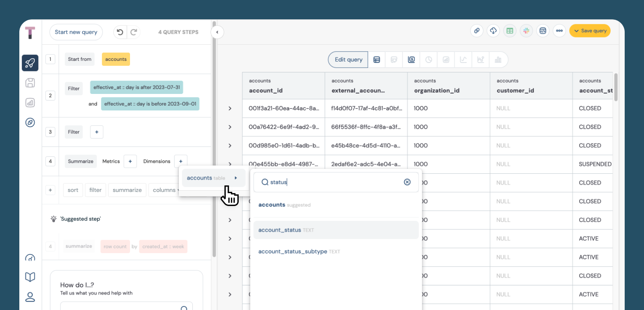Apply suggested row count metric
Screen dimensions: 644x310
115,246
